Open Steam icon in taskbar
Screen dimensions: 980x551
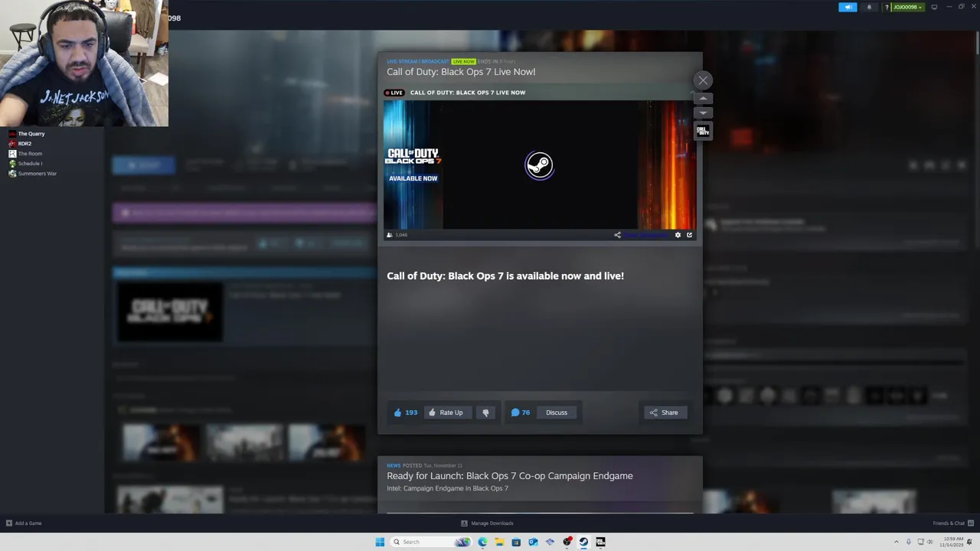click(583, 542)
